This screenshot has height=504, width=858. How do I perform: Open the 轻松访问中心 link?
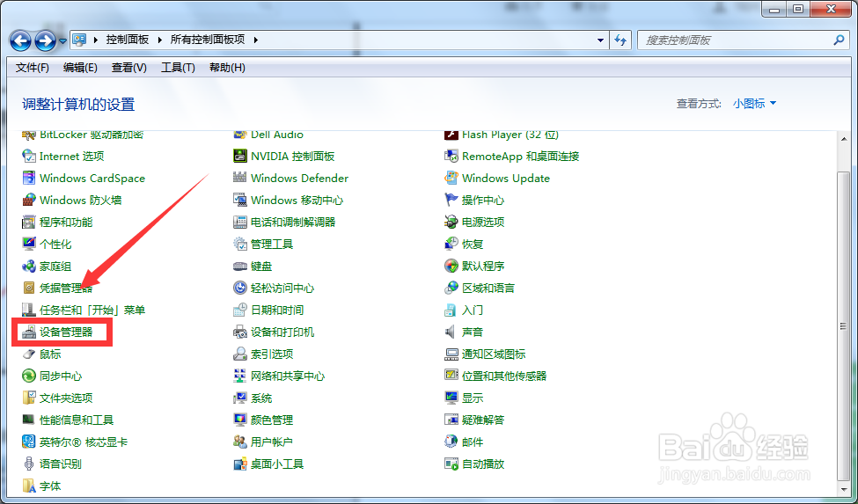(282, 289)
